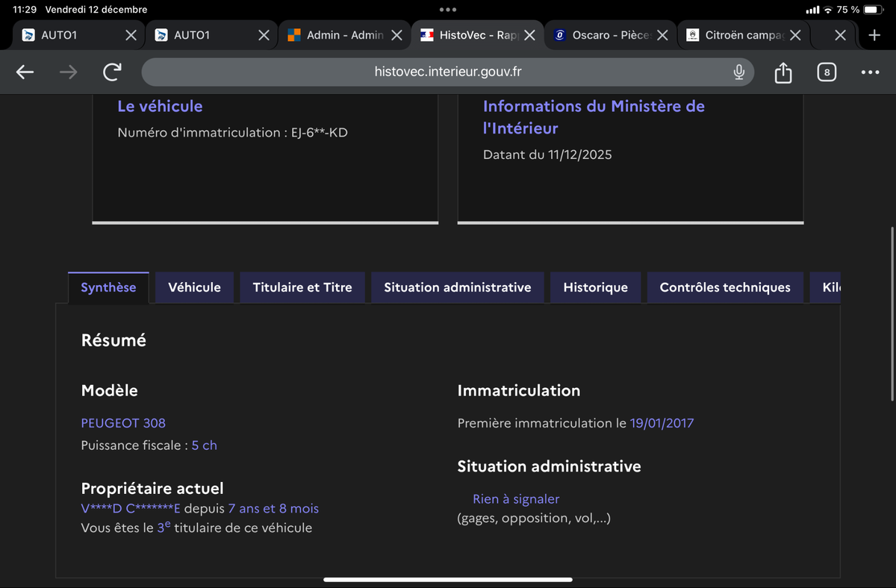
Task: Open a new browser tab
Action: pos(874,35)
